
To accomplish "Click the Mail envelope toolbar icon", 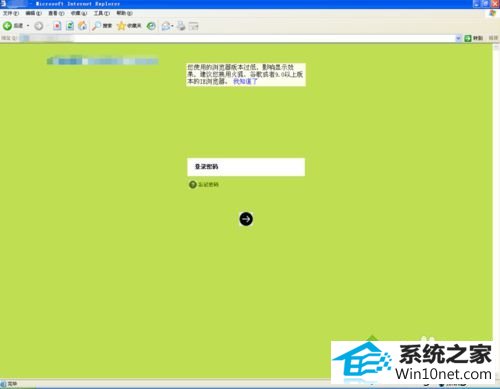I will point(166,26).
